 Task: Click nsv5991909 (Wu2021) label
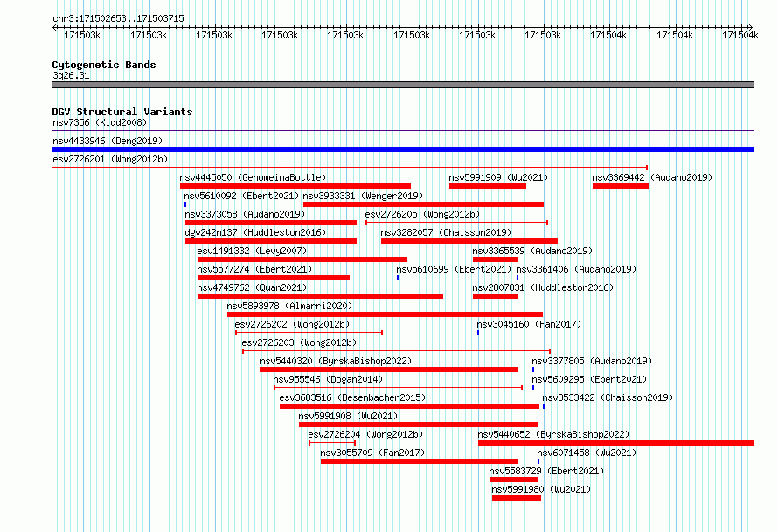coord(498,177)
